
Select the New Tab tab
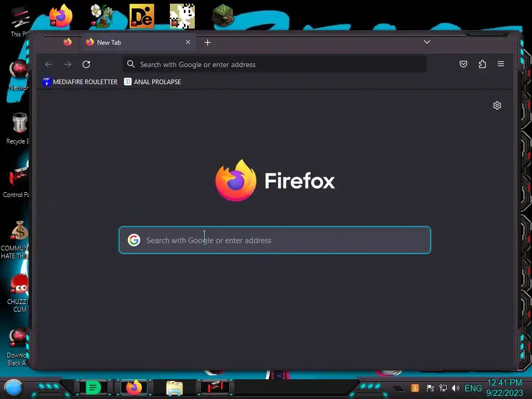pos(138,43)
